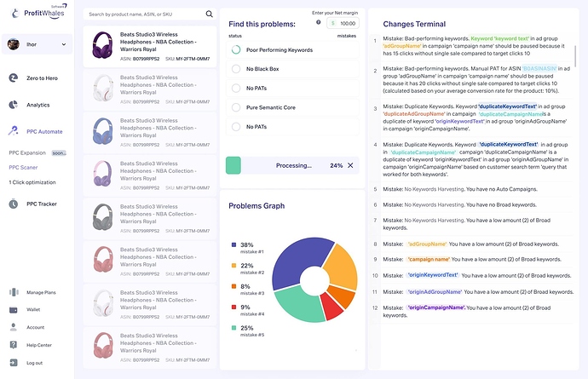Click the search magnifier icon
588x379 pixels.
coord(210,14)
